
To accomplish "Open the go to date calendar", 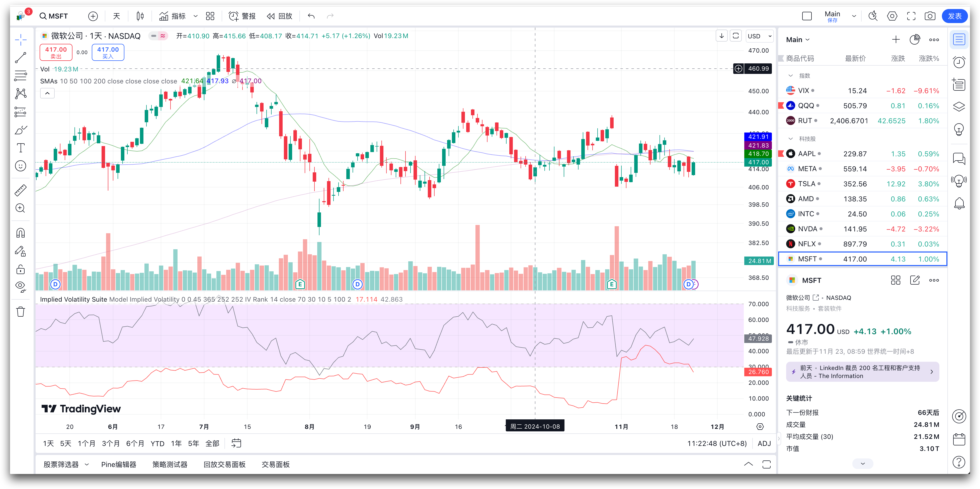I will [236, 443].
